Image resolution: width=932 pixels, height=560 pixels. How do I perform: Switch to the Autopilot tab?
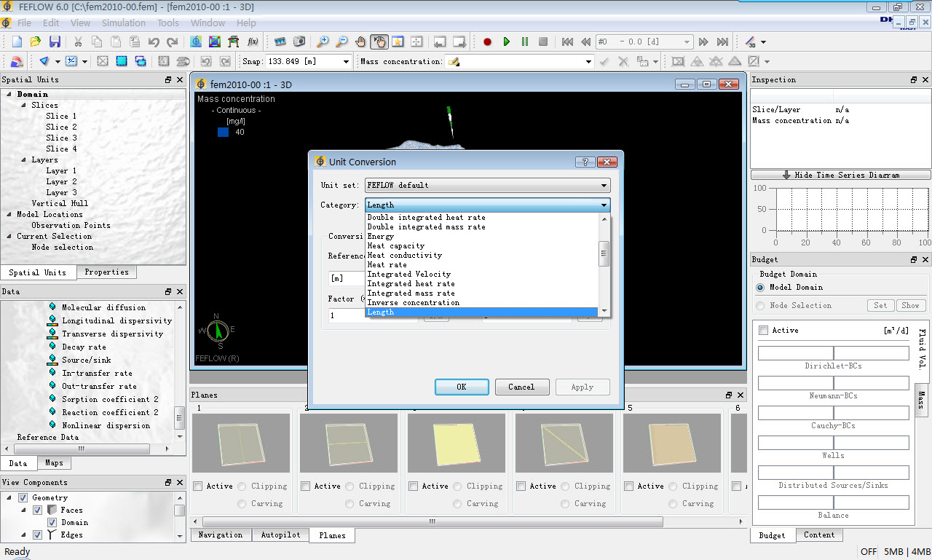point(280,535)
